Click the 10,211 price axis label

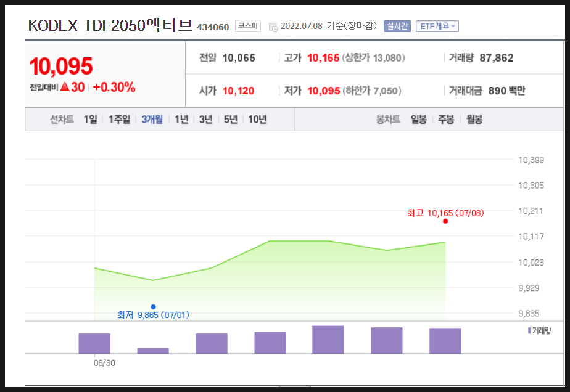(531, 211)
